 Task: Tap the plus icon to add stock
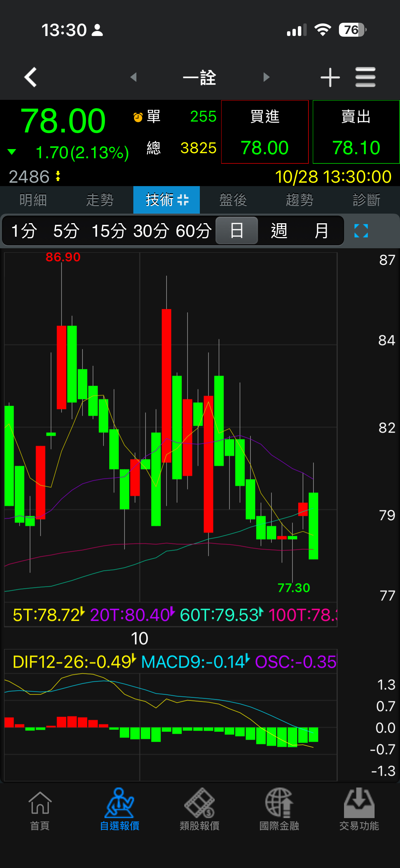(330, 77)
